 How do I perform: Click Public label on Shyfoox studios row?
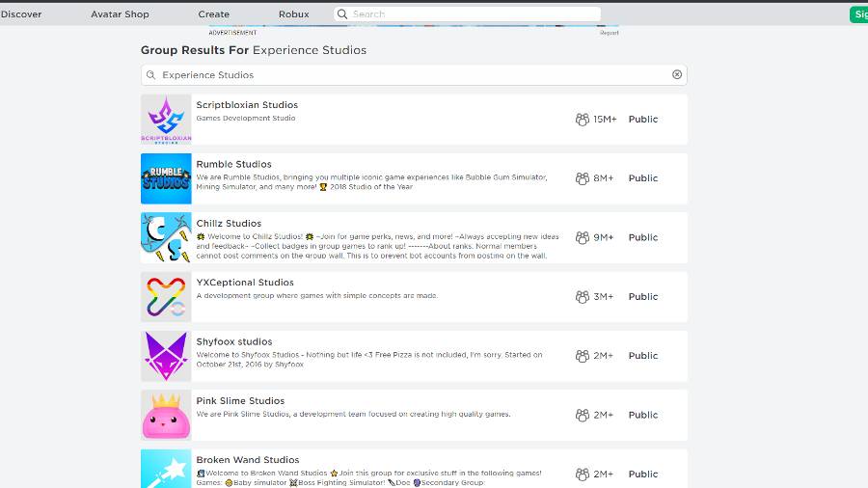[x=642, y=356]
